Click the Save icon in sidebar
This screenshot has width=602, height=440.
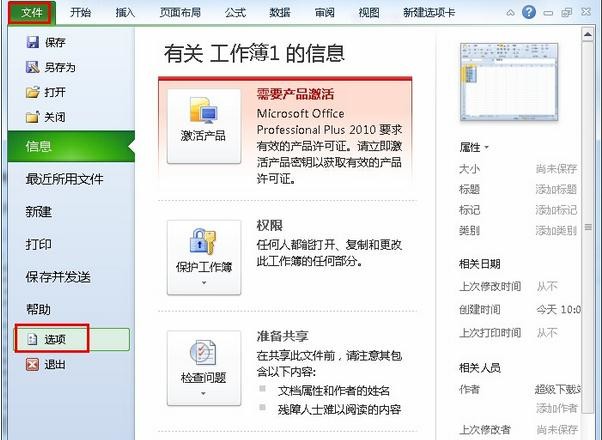tap(32, 43)
